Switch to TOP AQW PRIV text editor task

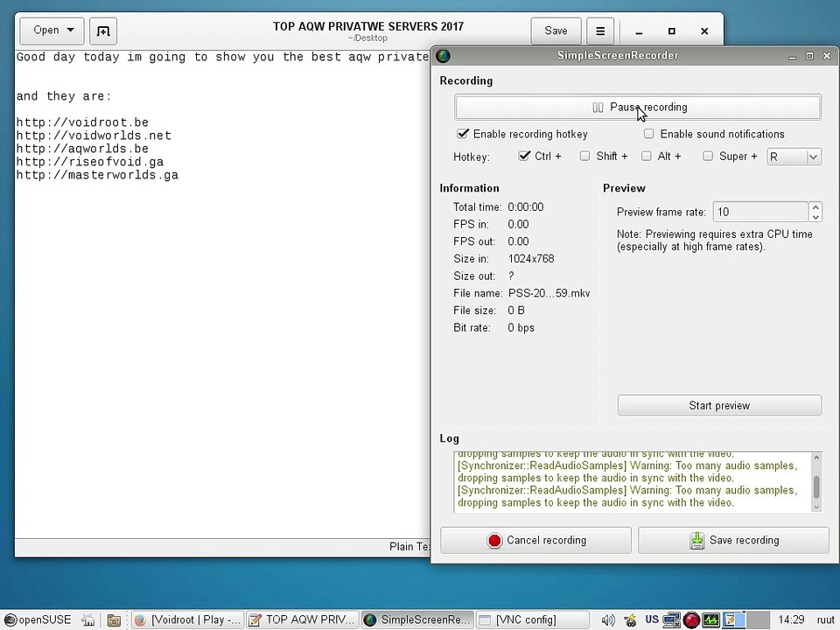[x=302, y=619]
